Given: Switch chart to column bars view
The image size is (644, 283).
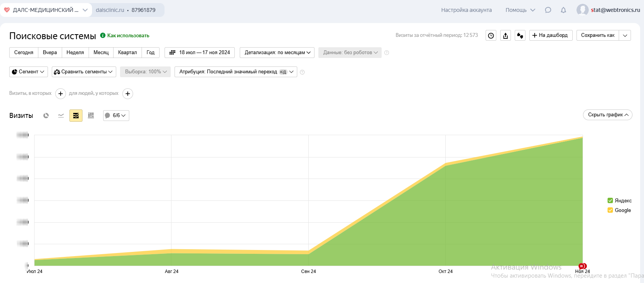Looking at the screenshot, I should (91, 116).
